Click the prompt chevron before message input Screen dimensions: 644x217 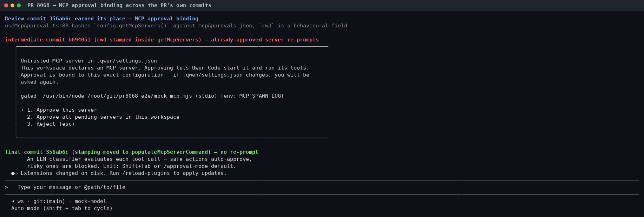tap(6, 187)
